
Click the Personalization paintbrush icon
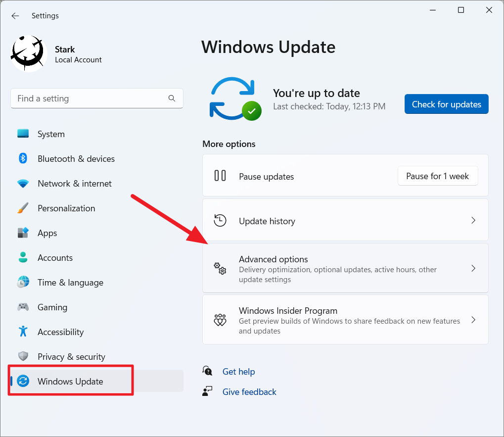click(23, 208)
